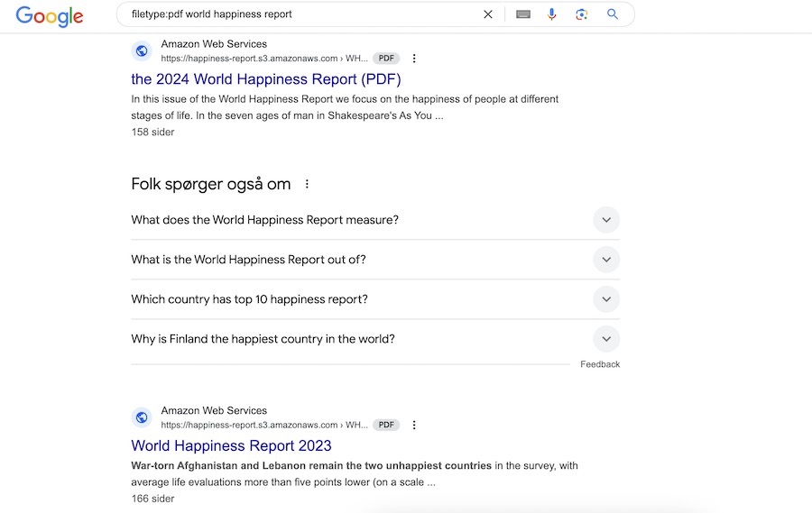812x513 pixels.
Task: Open the World Happiness Report 2023 link
Action: click(231, 445)
